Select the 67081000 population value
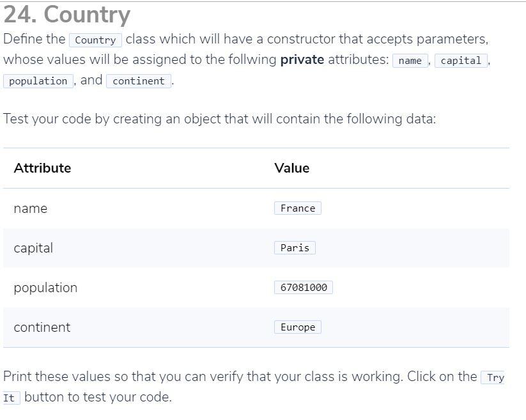 [304, 287]
